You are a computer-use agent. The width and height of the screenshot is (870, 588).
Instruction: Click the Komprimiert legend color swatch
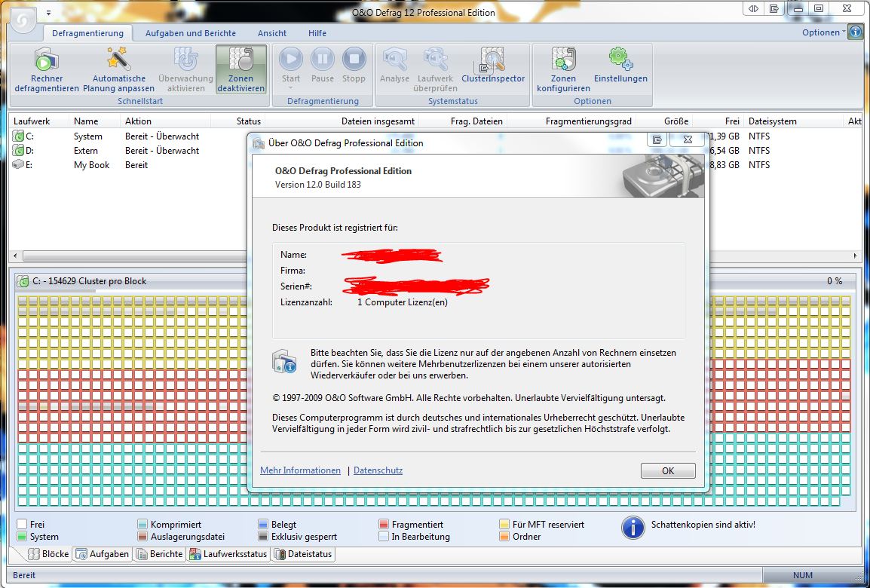(142, 524)
